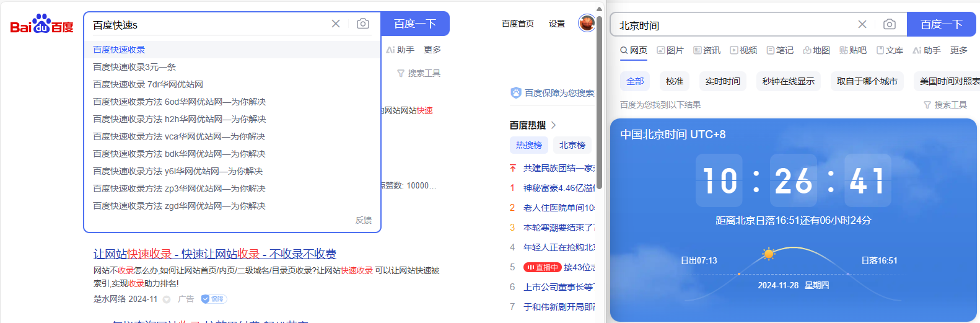The width and height of the screenshot is (980, 323).
Task: Click the sun icon on sunrise arc
Action: 769,254
